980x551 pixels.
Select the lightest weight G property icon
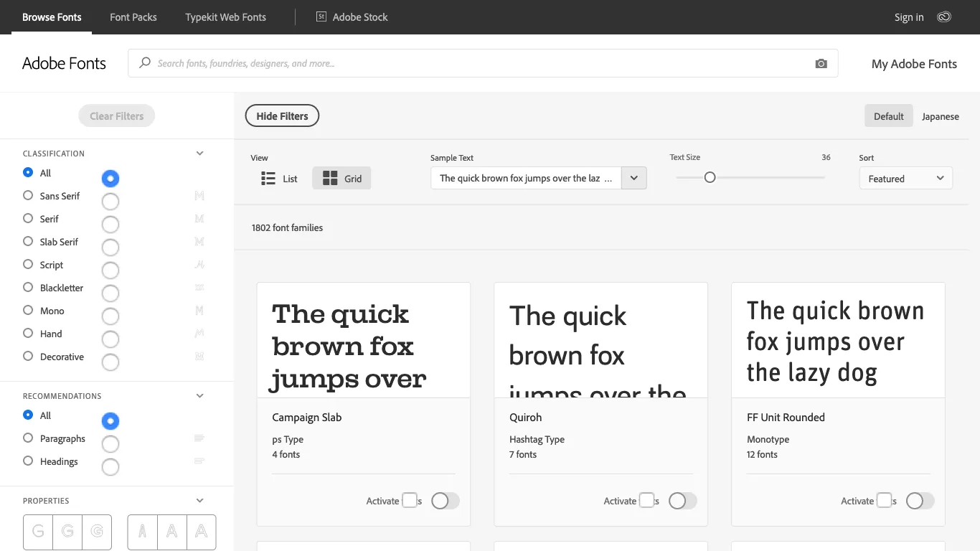tap(38, 532)
